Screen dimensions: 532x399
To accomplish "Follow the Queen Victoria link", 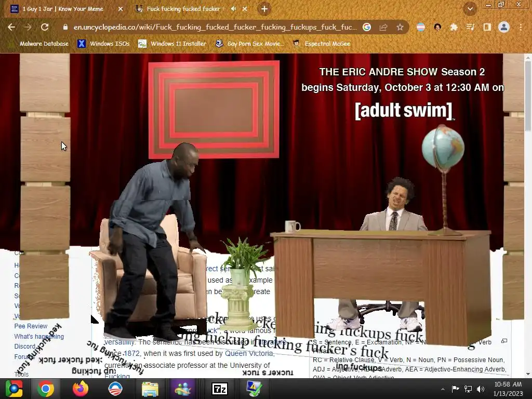I will point(249,353).
